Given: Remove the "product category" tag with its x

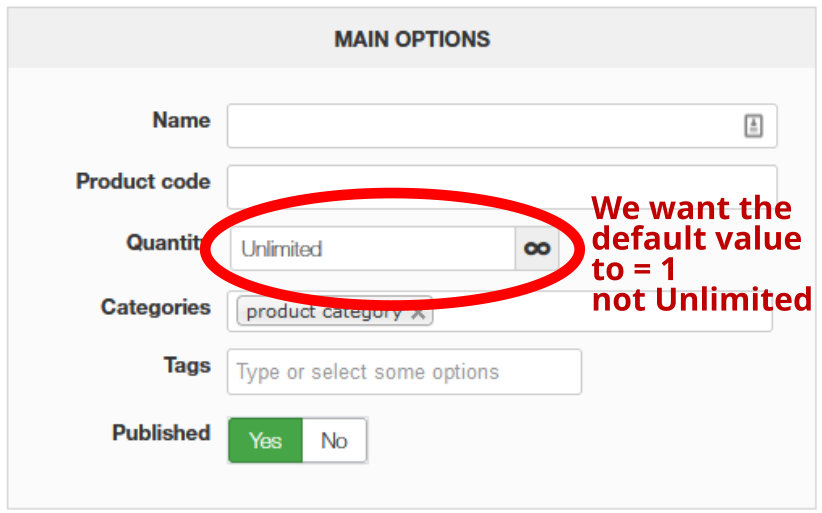Looking at the screenshot, I should pyautogui.click(x=418, y=312).
